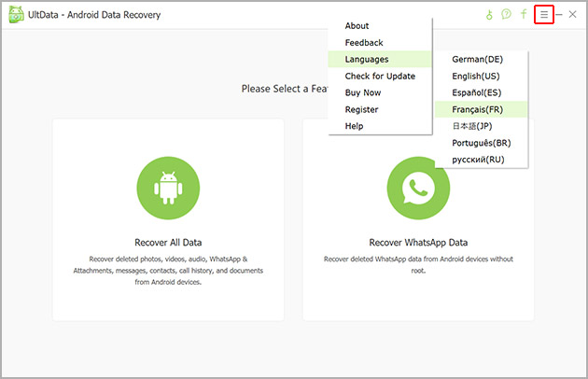Open the register key icon in title bar
Screen dimensions: 588x379
point(489,15)
